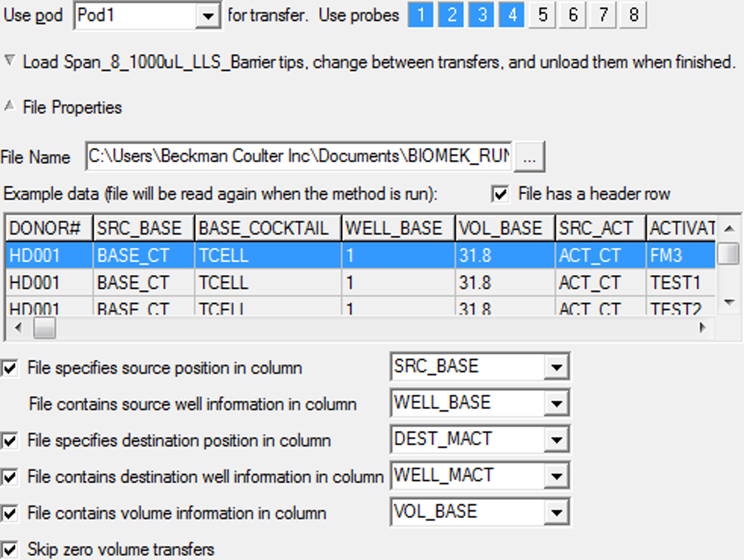Click the horizontal scroll right arrow
Screen dimensions: 744x560
[x=702, y=328]
